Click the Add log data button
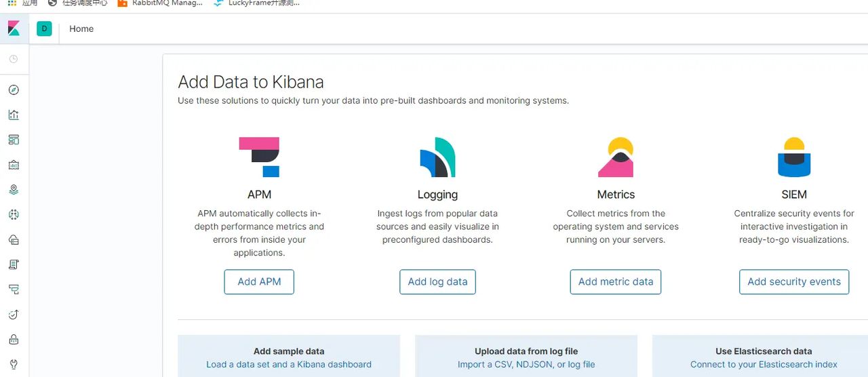The image size is (868, 377). coord(437,282)
